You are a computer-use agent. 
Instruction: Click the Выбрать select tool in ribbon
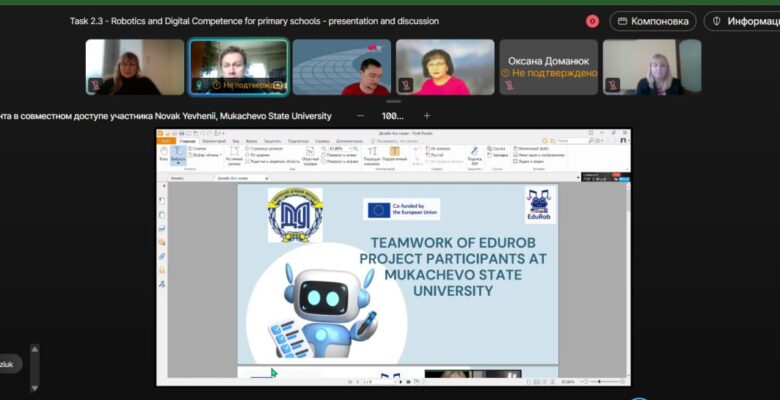click(x=179, y=154)
